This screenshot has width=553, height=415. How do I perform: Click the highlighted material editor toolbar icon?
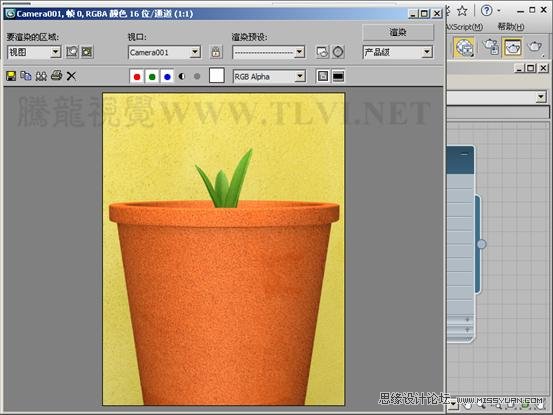click(x=464, y=47)
